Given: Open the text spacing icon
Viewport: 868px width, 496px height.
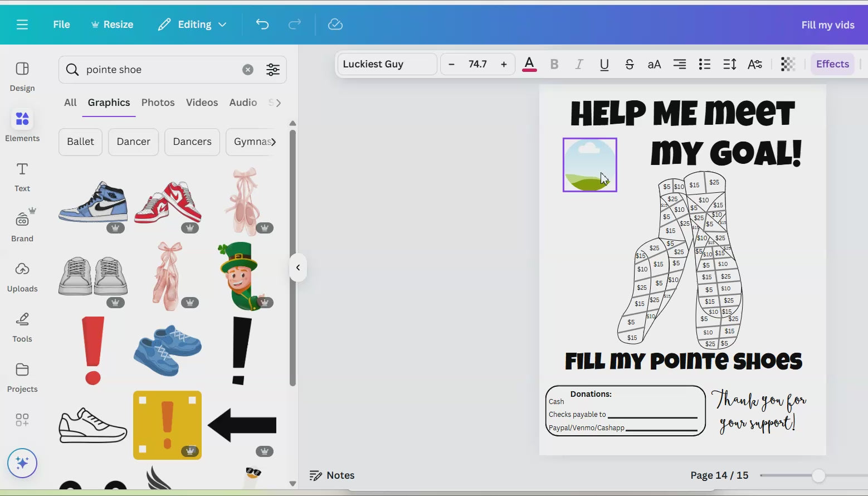Looking at the screenshot, I should pyautogui.click(x=729, y=64).
